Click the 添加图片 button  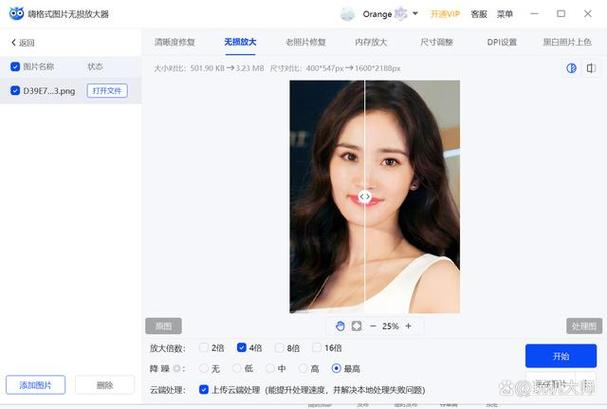pos(36,385)
